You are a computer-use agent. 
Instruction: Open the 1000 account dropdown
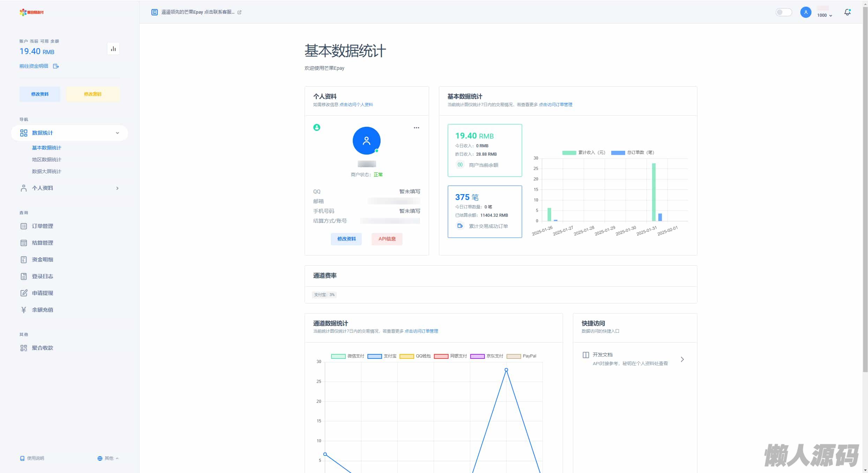(824, 15)
